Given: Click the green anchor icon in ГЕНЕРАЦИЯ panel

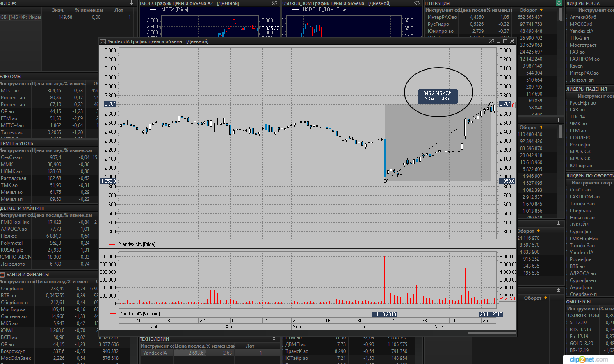Looking at the screenshot, I should 559,3.
